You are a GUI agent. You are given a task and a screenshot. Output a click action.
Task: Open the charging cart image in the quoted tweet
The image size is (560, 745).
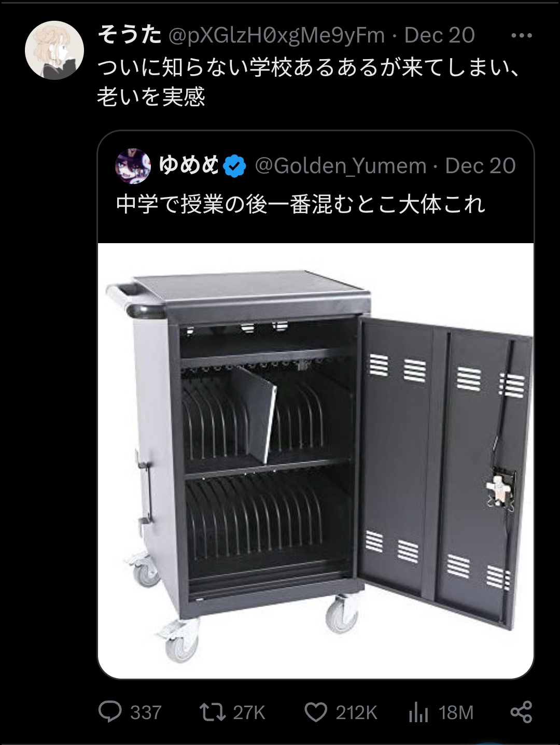(x=316, y=461)
